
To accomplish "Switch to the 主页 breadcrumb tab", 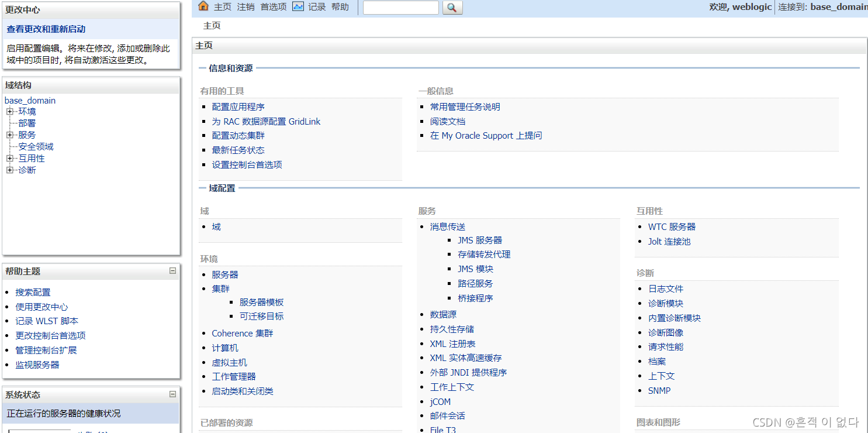I will (x=212, y=26).
